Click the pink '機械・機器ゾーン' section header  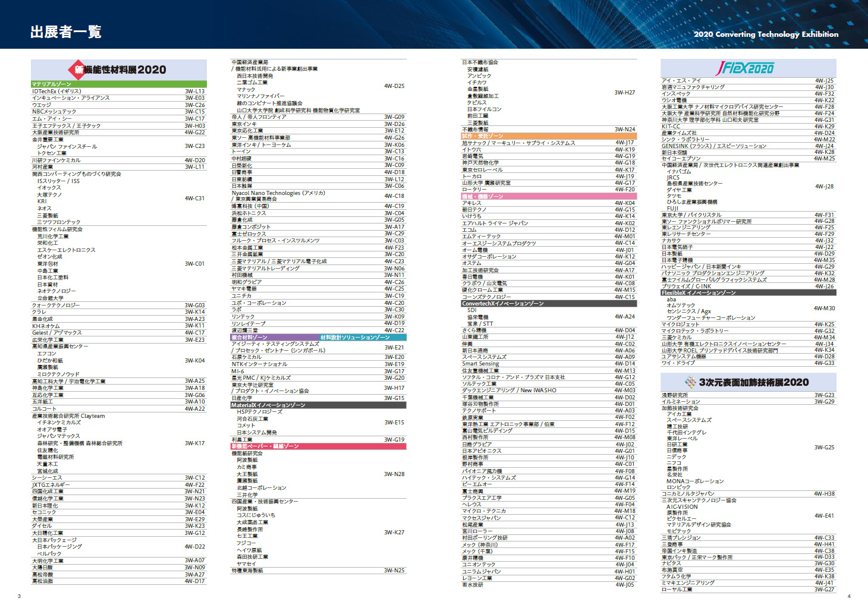pos(549,196)
